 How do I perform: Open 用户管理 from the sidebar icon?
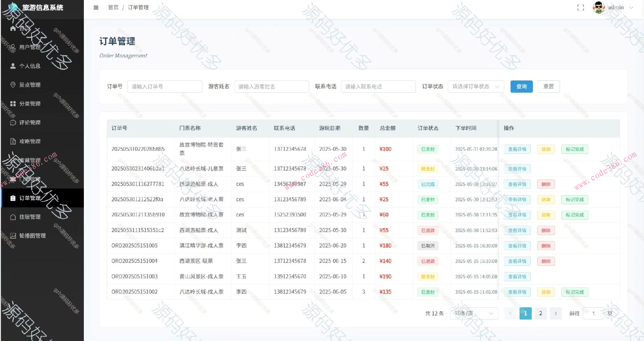pyautogui.click(x=12, y=47)
